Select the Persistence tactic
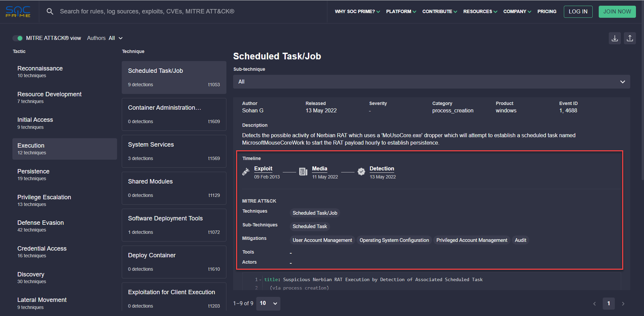The image size is (644, 316). tap(65, 175)
